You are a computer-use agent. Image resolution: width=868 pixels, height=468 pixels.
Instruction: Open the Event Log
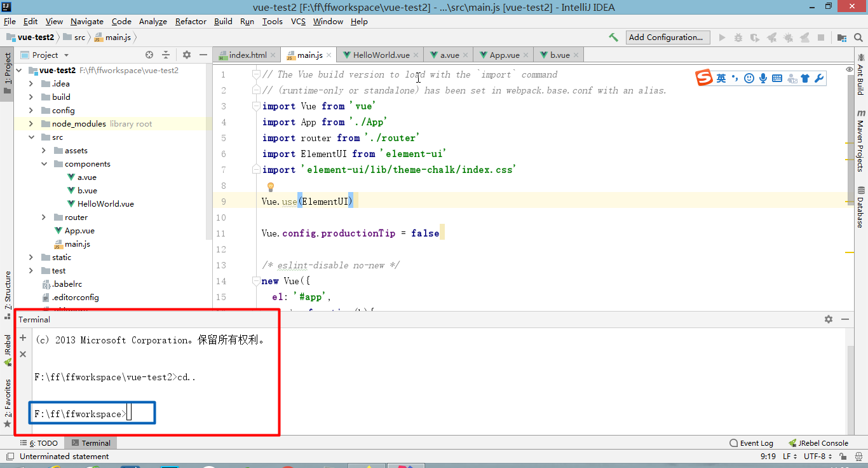click(751, 443)
